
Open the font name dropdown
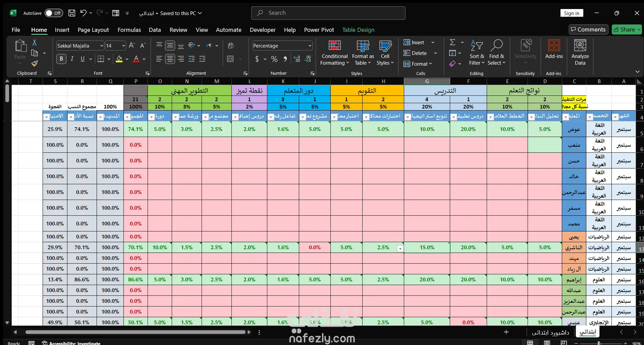pyautogui.click(x=101, y=46)
